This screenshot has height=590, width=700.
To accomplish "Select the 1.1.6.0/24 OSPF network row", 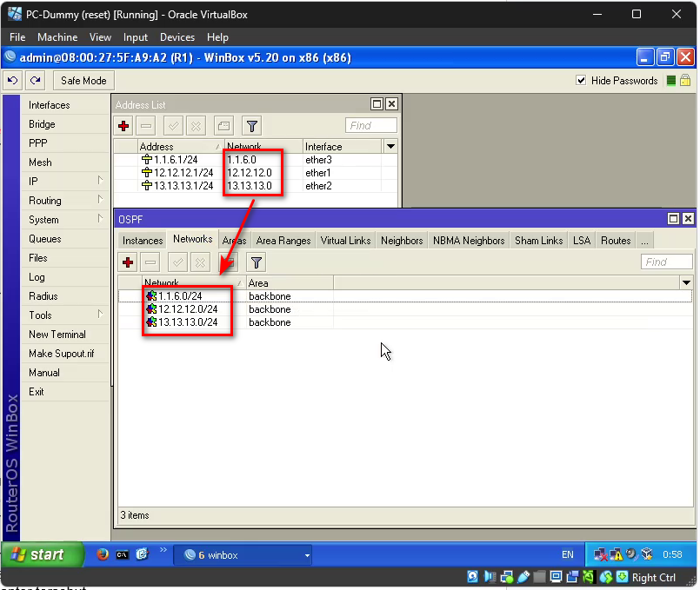I will [x=405, y=296].
